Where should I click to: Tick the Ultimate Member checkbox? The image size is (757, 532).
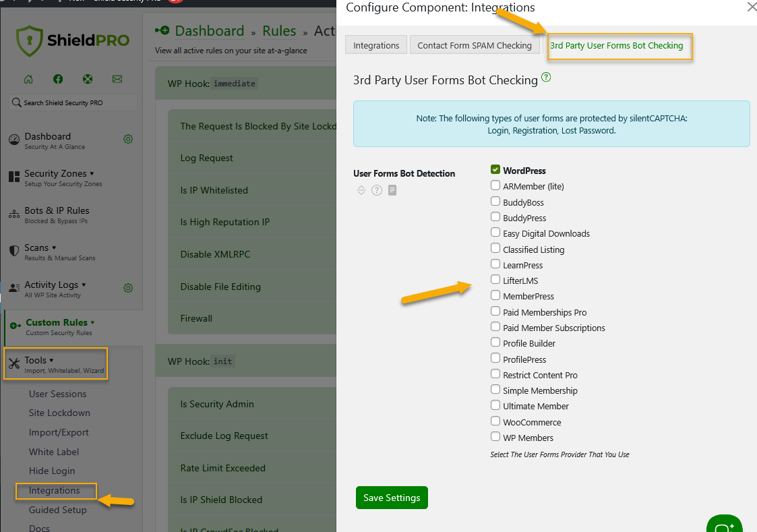495,405
